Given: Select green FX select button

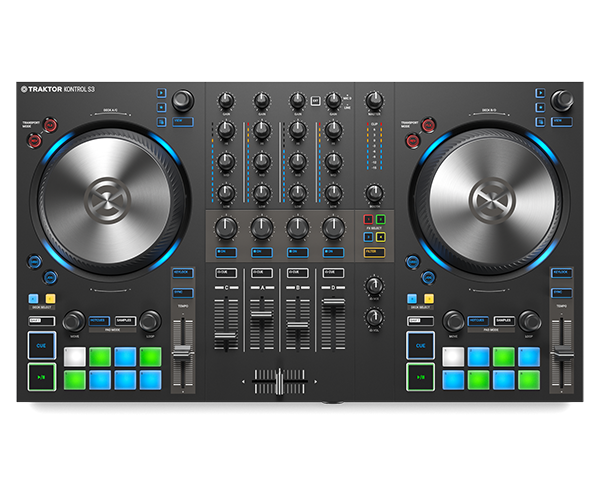Looking at the screenshot, I should 380,220.
